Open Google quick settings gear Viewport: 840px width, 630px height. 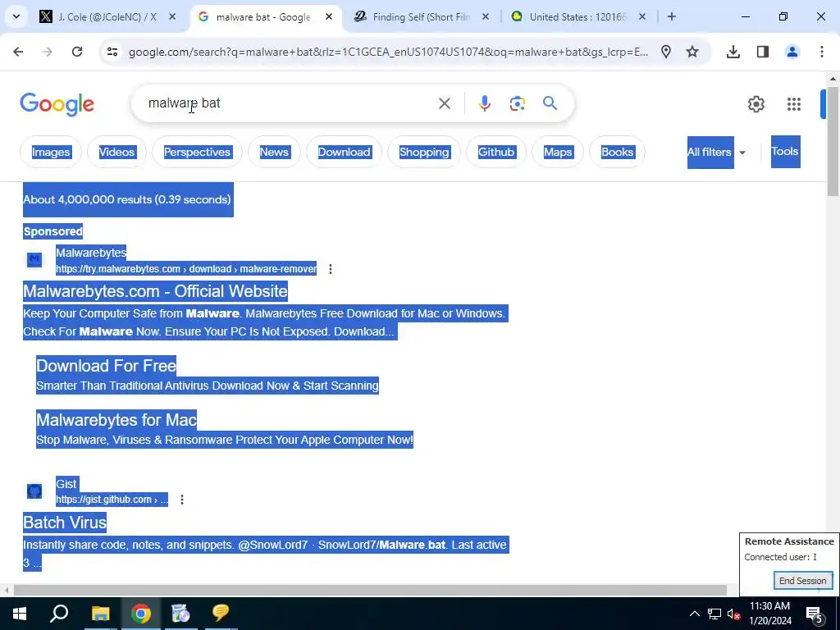pyautogui.click(x=756, y=104)
